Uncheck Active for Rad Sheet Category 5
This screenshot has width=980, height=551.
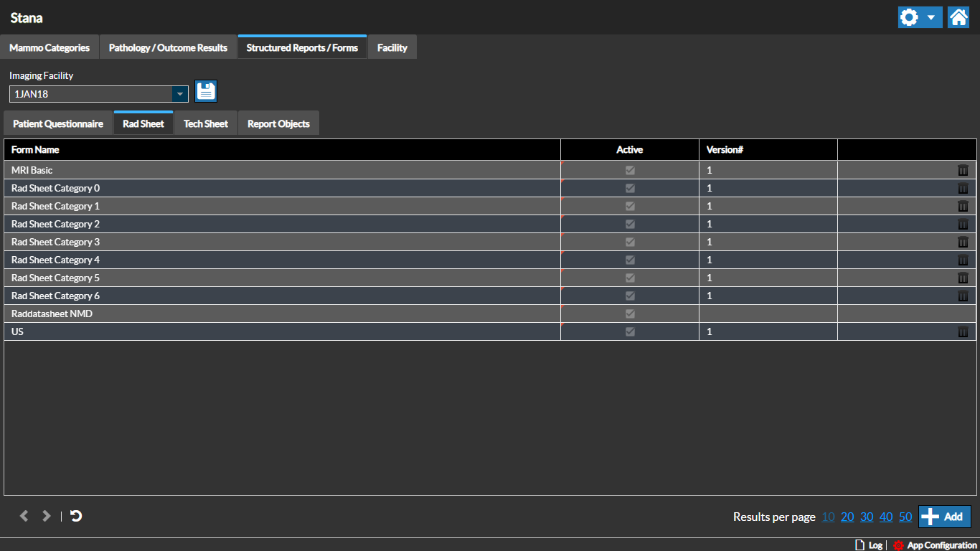coord(630,278)
